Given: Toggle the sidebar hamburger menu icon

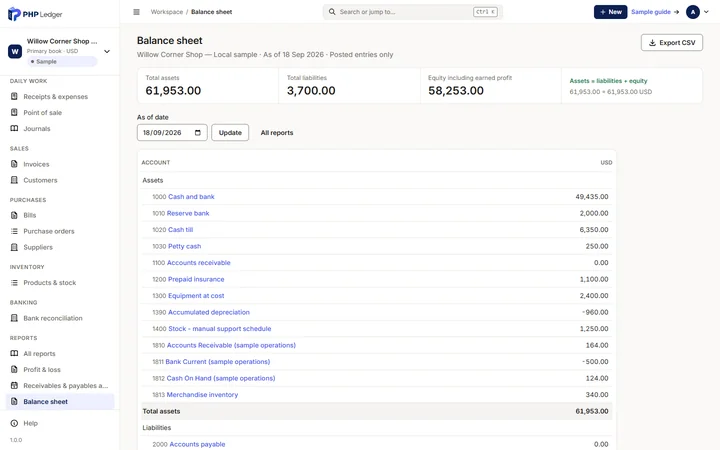Looking at the screenshot, I should 136,12.
